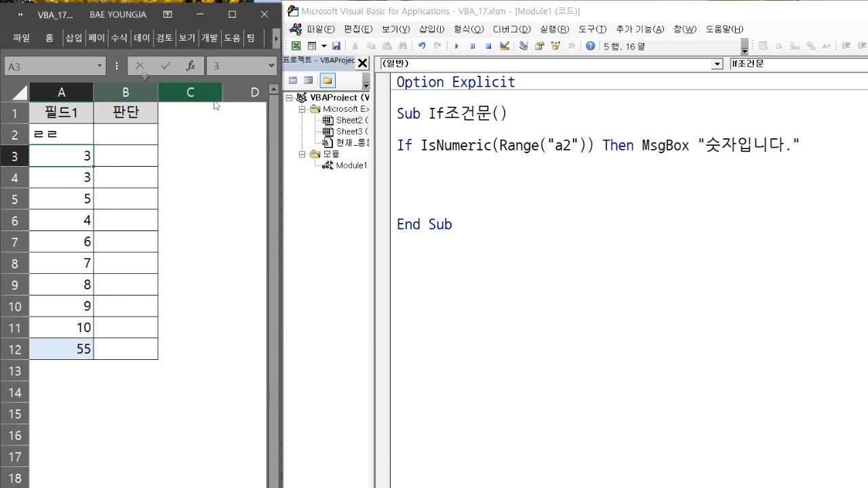Screen dimensions: 868x488
Task: Click the Reset stop icon
Action: point(488,46)
